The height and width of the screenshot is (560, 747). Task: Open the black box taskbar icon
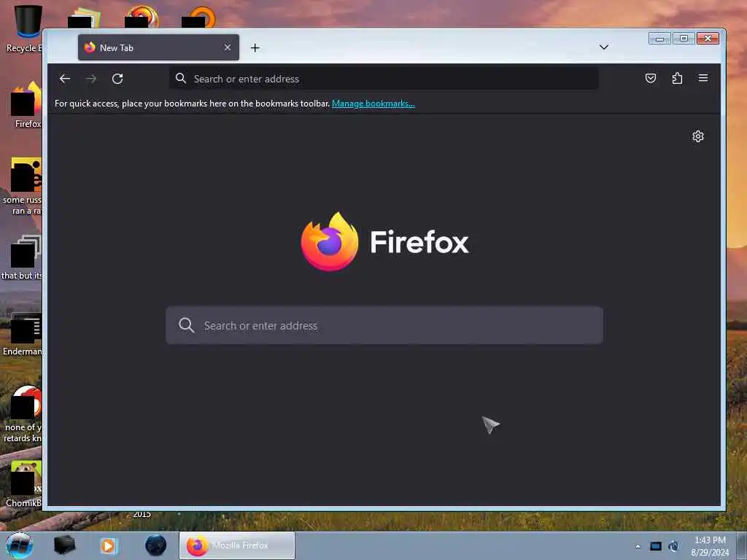(x=64, y=545)
